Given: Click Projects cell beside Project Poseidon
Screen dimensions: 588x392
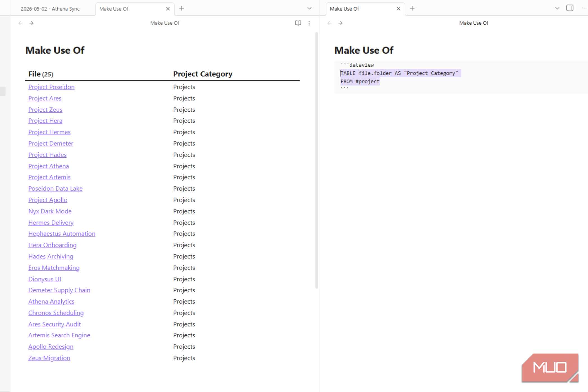Looking at the screenshot, I should click(x=184, y=87).
